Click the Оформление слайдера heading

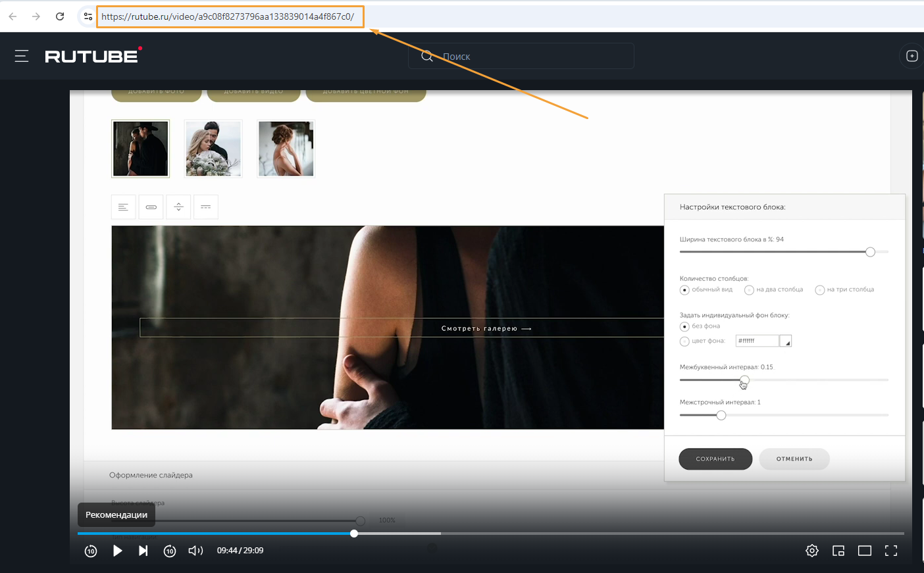[x=151, y=475]
